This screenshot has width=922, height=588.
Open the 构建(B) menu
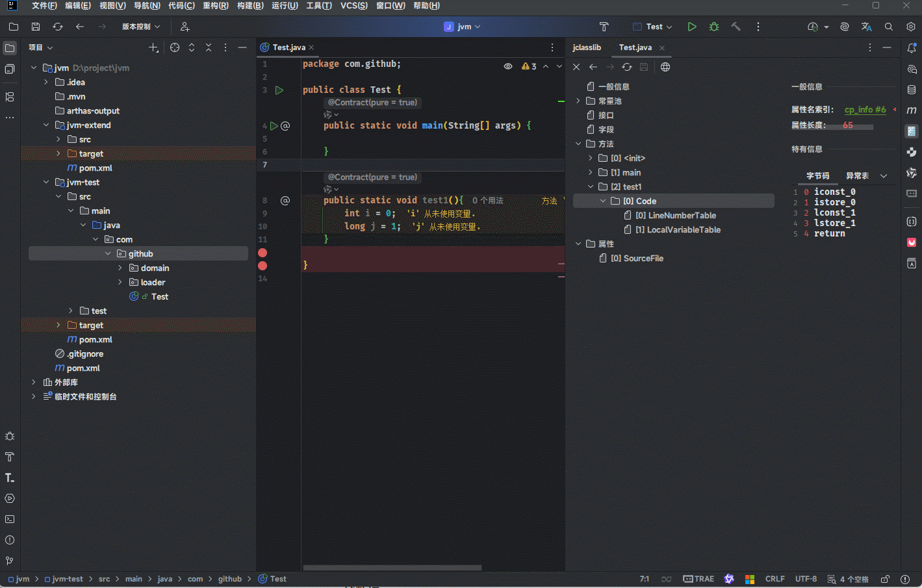tap(250, 6)
